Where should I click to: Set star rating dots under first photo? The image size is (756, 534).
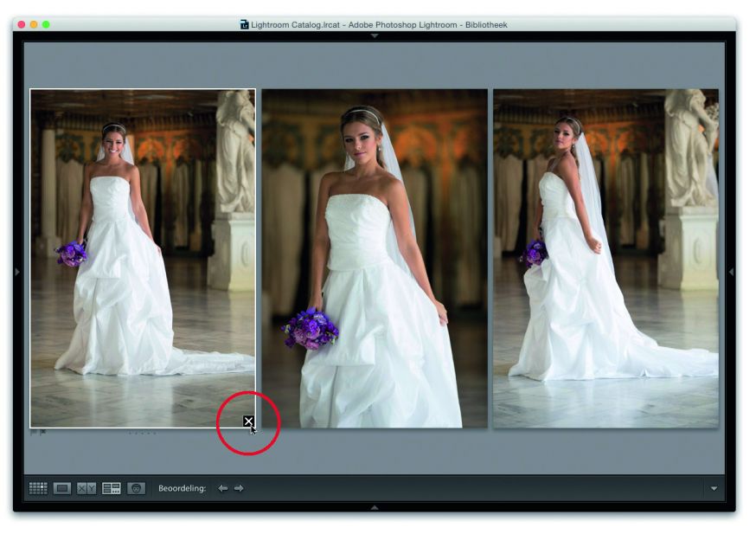pos(143,433)
